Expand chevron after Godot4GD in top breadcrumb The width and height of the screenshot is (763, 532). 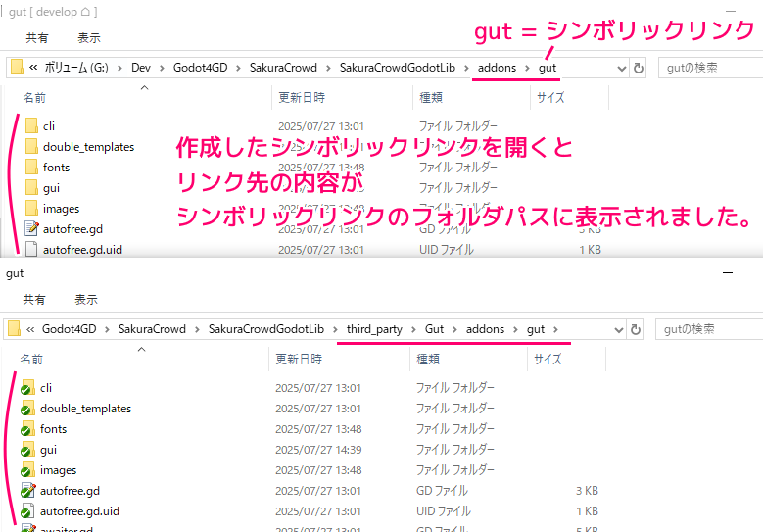coord(238,69)
